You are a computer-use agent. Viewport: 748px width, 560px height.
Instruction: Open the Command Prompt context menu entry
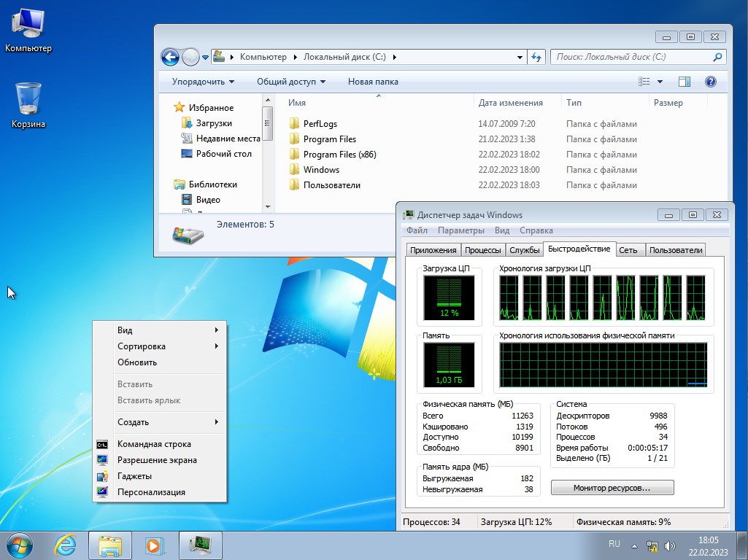pyautogui.click(x=154, y=444)
